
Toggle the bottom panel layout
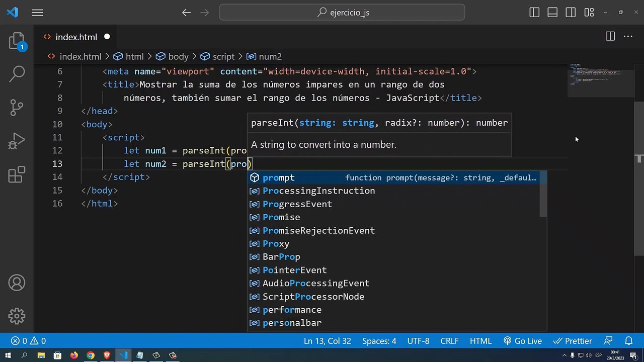[x=552, y=13]
